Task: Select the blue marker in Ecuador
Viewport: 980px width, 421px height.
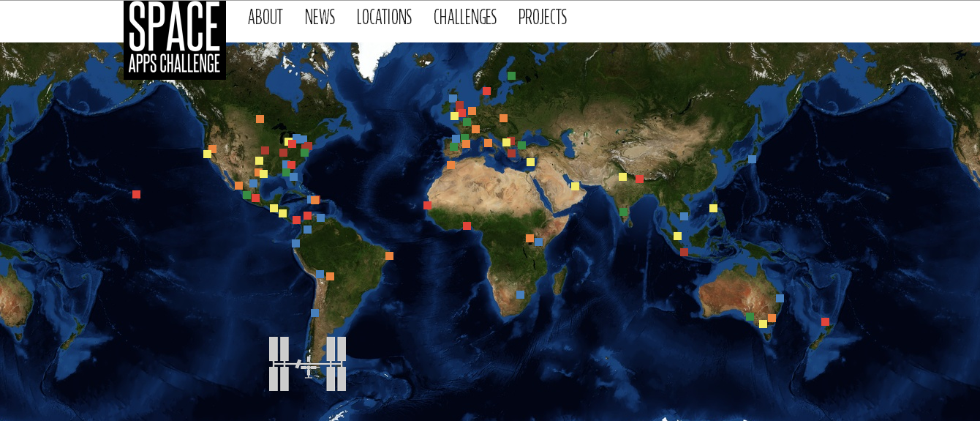Action: click(295, 243)
